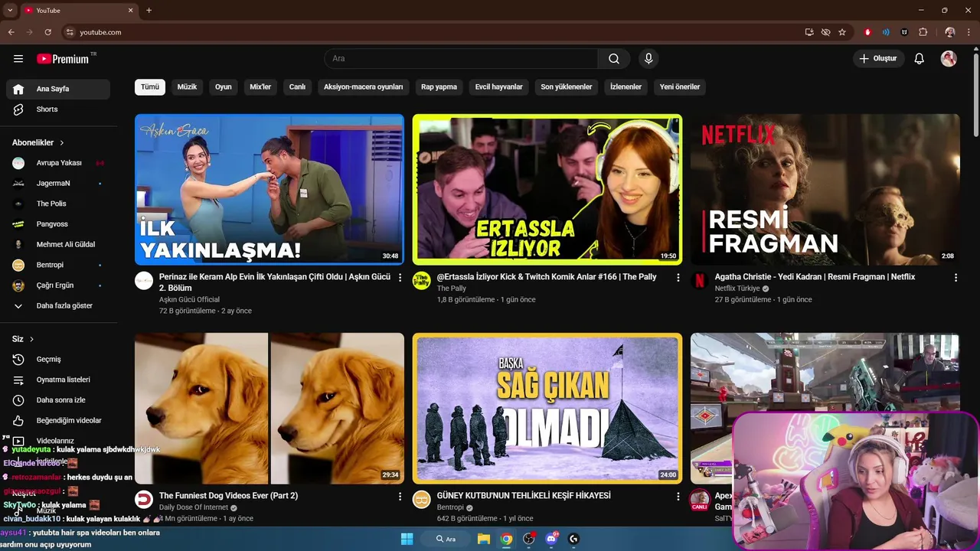Screen dimensions: 980x551
Task: Play the Funniest Dog Videos thumbnail
Action: [269, 408]
